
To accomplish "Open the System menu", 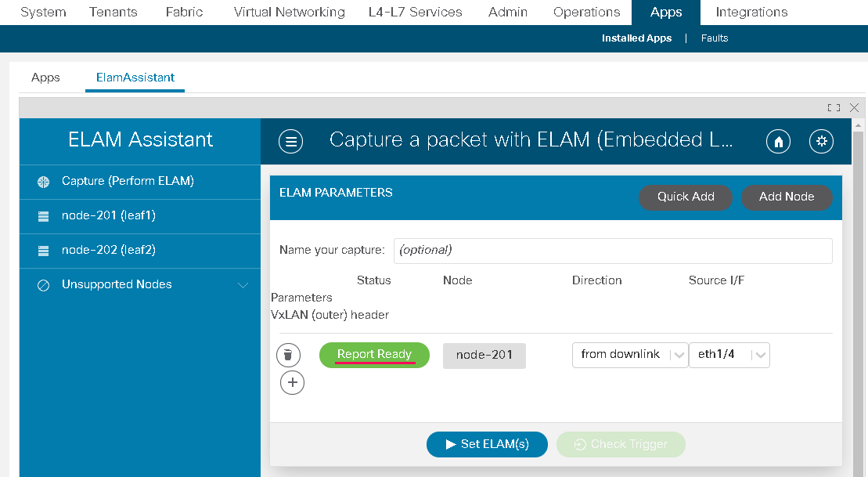I will click(43, 13).
